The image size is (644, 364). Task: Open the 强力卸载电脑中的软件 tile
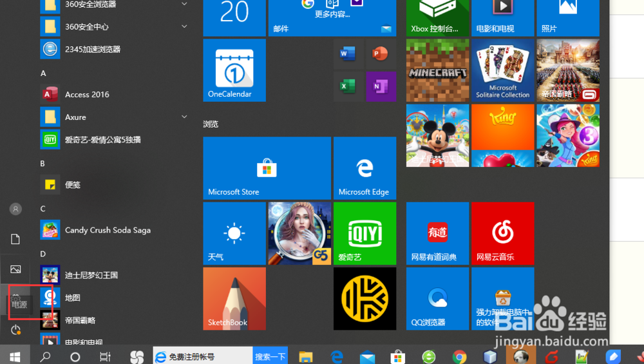[503, 299]
